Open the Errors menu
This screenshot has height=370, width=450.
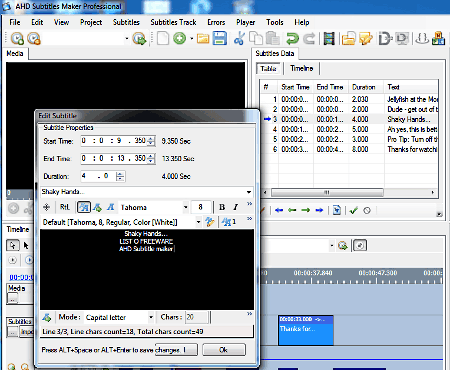point(216,22)
